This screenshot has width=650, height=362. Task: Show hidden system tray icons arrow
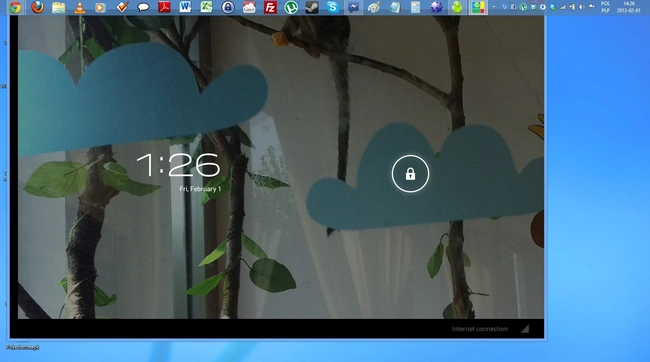coord(494,7)
